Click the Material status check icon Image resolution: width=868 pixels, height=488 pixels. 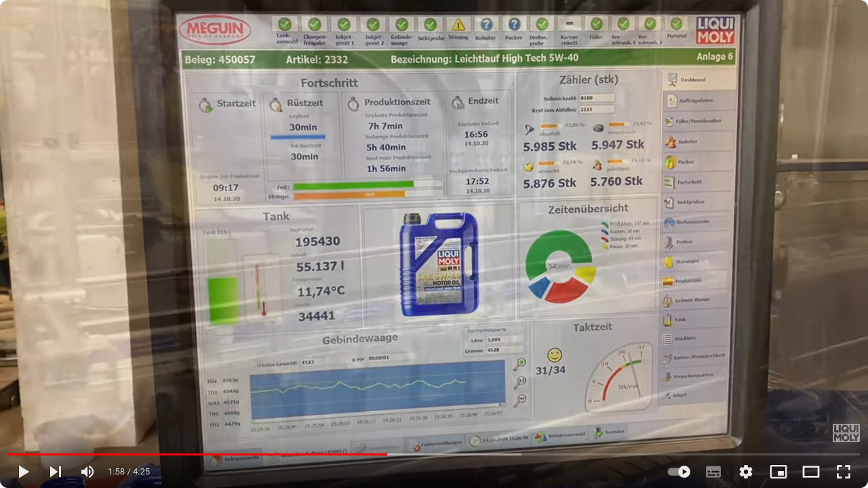(676, 24)
